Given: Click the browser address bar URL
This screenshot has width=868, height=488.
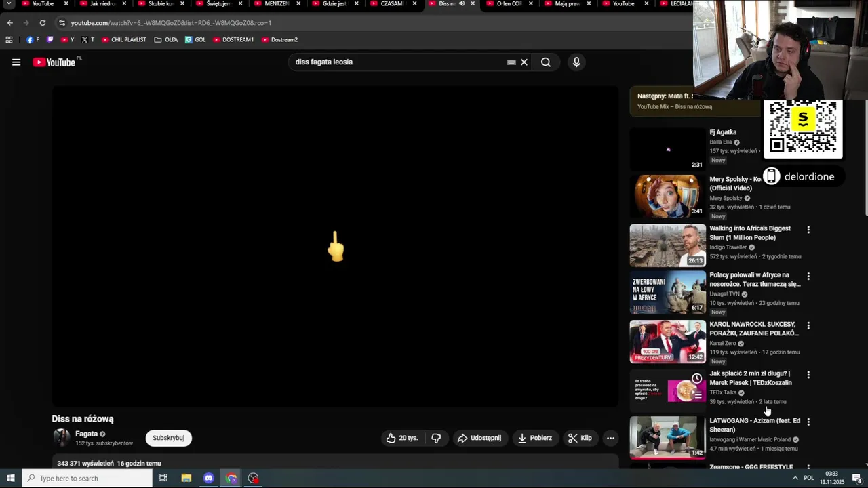Looking at the screenshot, I should pos(171,22).
